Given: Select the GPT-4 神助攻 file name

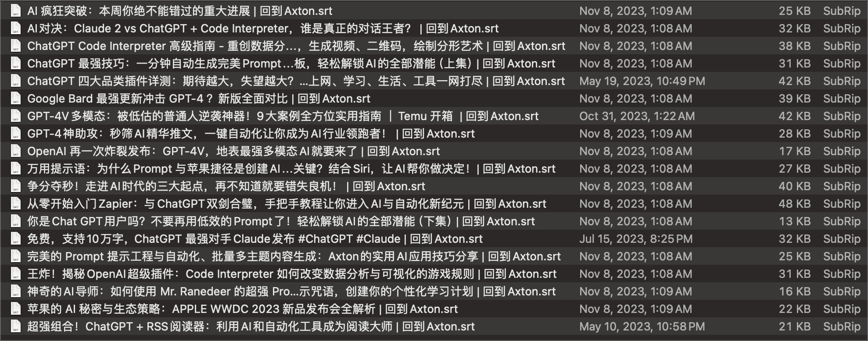Looking at the screenshot, I should pos(251,134).
